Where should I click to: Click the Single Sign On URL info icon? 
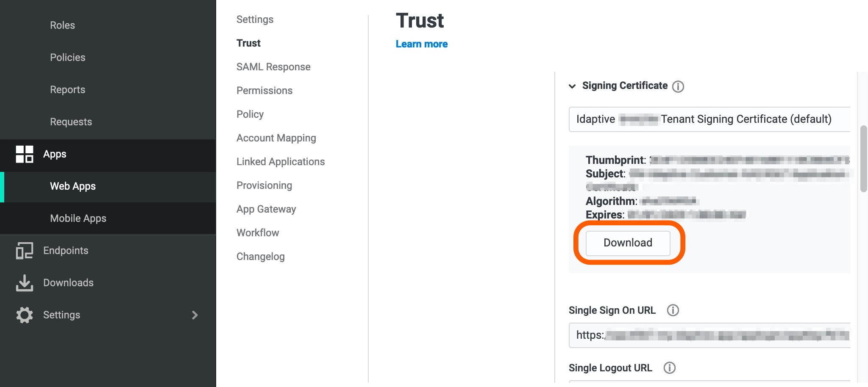tap(673, 310)
